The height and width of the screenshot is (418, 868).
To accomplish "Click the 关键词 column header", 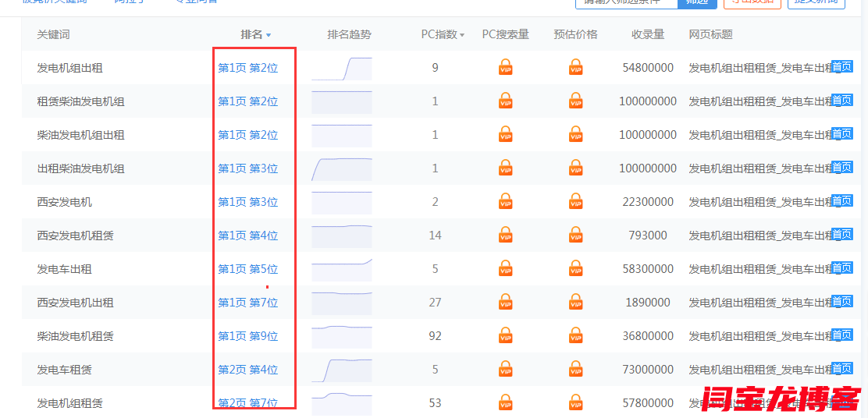I will click(53, 34).
